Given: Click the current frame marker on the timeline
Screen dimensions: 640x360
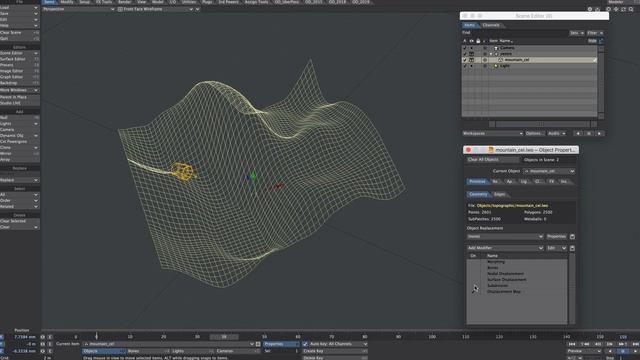Looking at the screenshot, I should [x=97, y=336].
